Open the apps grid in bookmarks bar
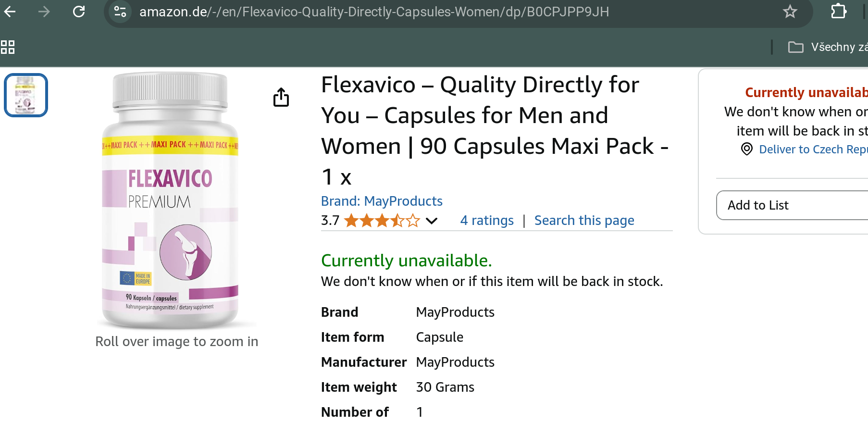This screenshot has width=868, height=423. [8, 47]
